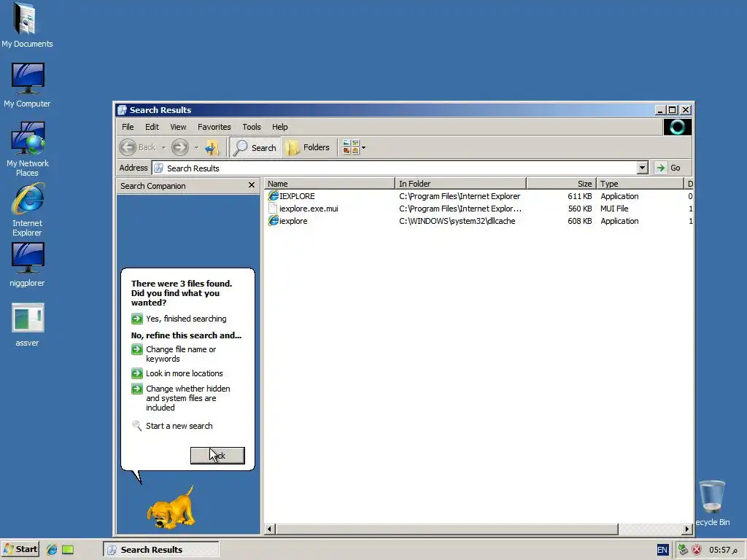The width and height of the screenshot is (747, 560).
Task: Open the Views toolbar icon
Action: 351,147
